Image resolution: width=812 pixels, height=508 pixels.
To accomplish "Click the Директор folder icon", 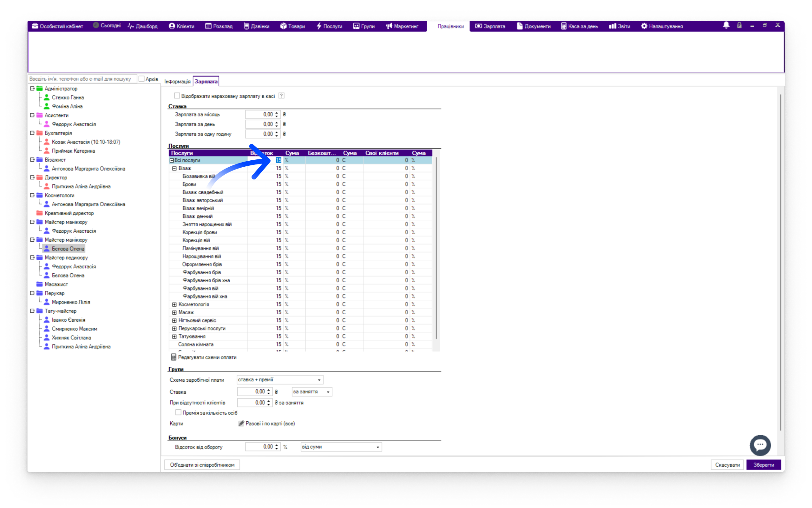I will 39,177.
